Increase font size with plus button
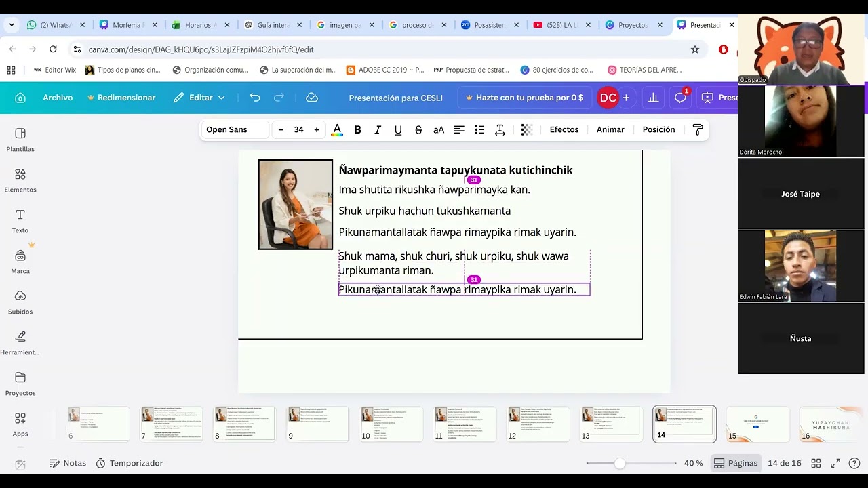This screenshot has height=488, width=868. [316, 129]
